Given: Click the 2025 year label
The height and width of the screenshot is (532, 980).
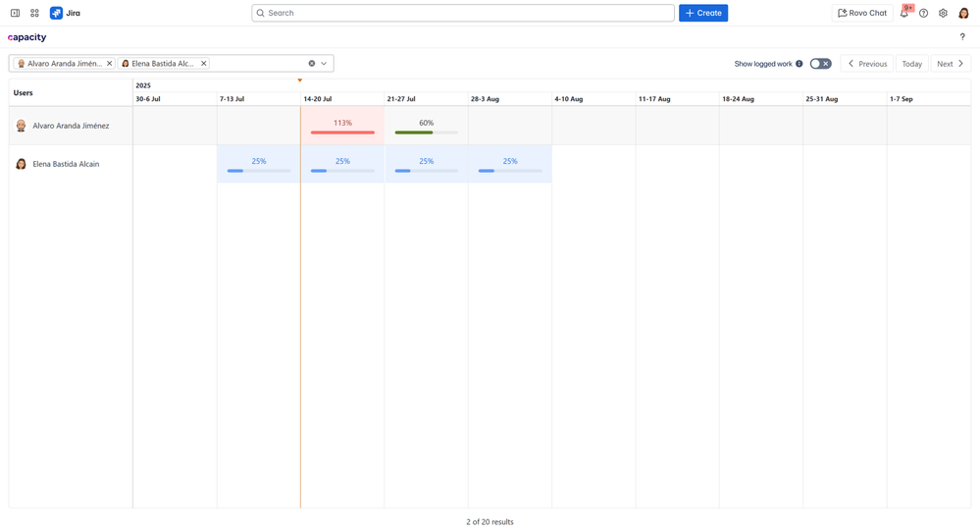Looking at the screenshot, I should 143,85.
